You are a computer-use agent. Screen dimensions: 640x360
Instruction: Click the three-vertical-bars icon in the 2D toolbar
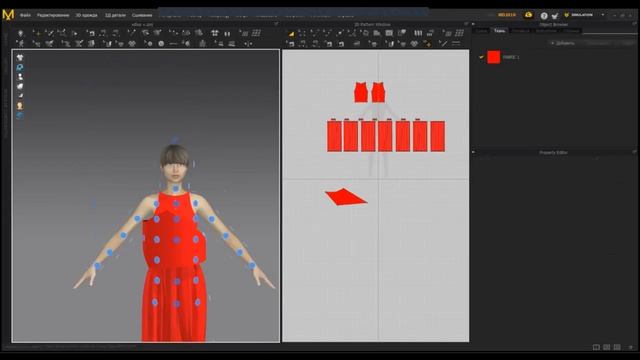(x=418, y=33)
